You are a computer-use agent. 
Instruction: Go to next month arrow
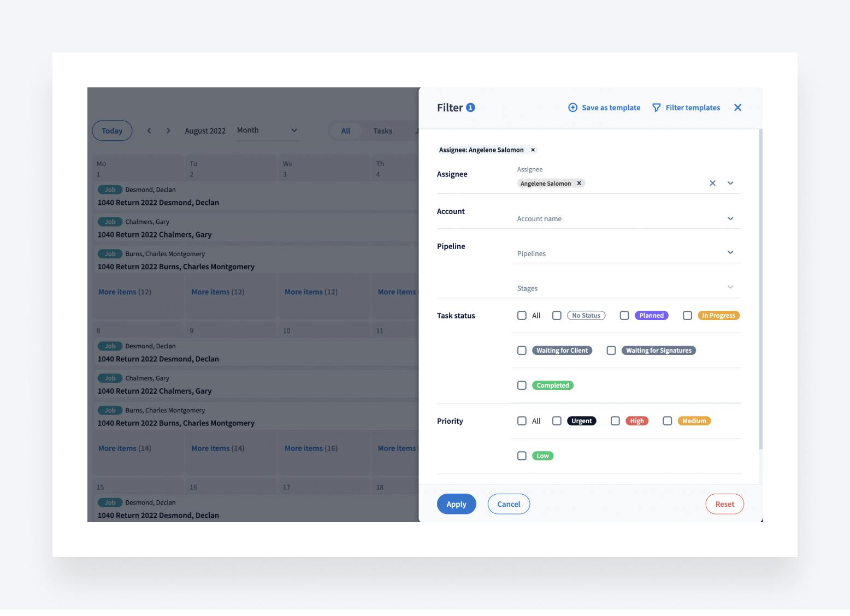(168, 131)
